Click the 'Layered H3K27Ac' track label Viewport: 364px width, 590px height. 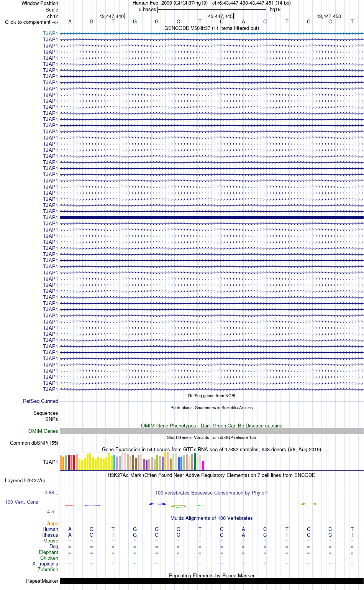[x=25, y=480]
